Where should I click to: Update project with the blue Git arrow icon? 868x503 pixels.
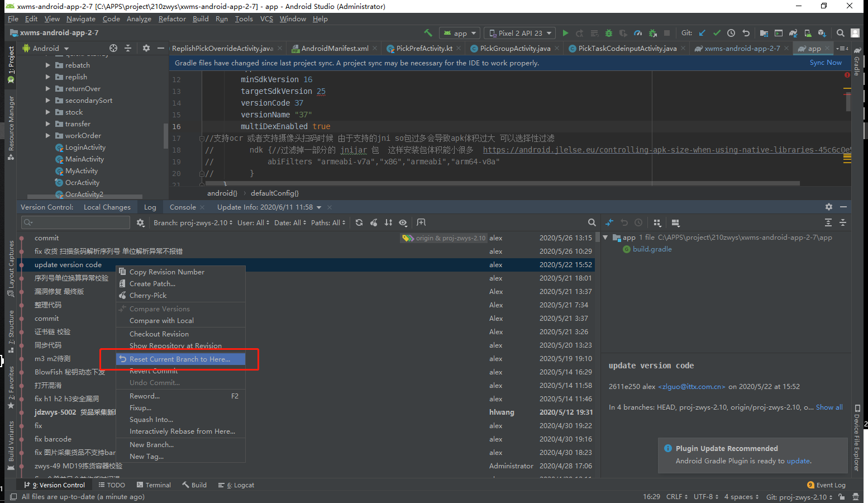702,33
